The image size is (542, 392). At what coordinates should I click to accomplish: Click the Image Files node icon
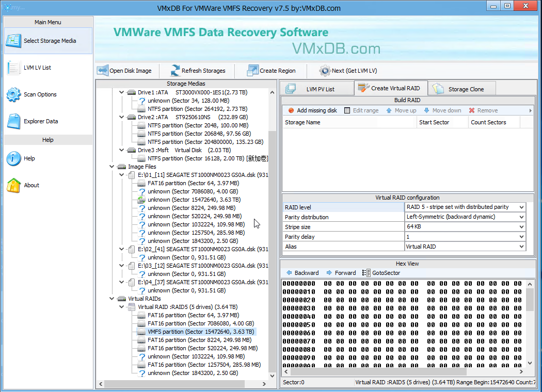[122, 167]
